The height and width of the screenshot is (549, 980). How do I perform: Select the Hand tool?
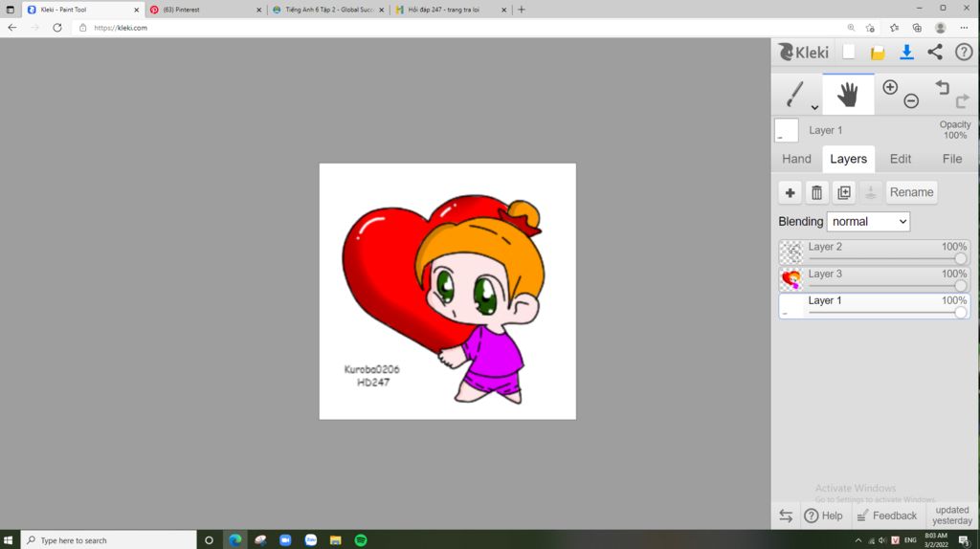tap(848, 95)
